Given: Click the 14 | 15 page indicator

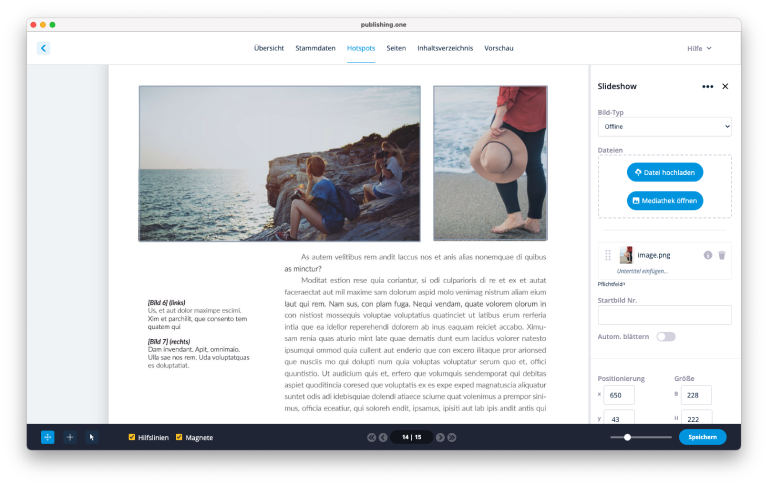Looking at the screenshot, I should [411, 437].
